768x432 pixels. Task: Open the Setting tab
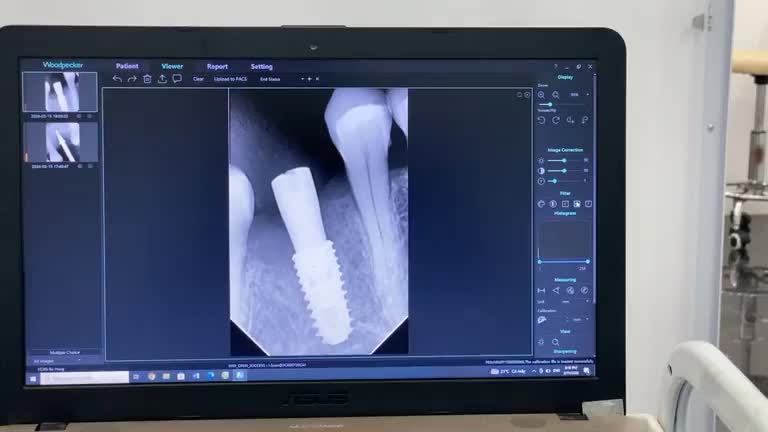click(262, 67)
